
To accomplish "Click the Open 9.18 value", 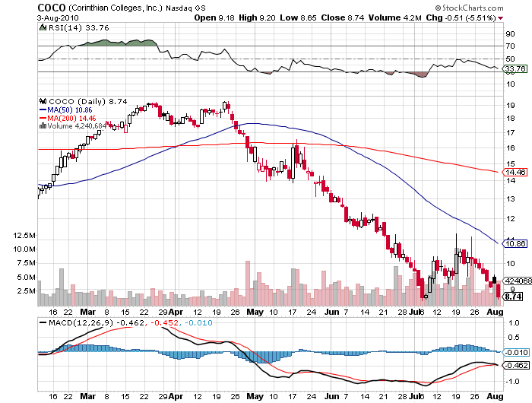I will 214,17.
